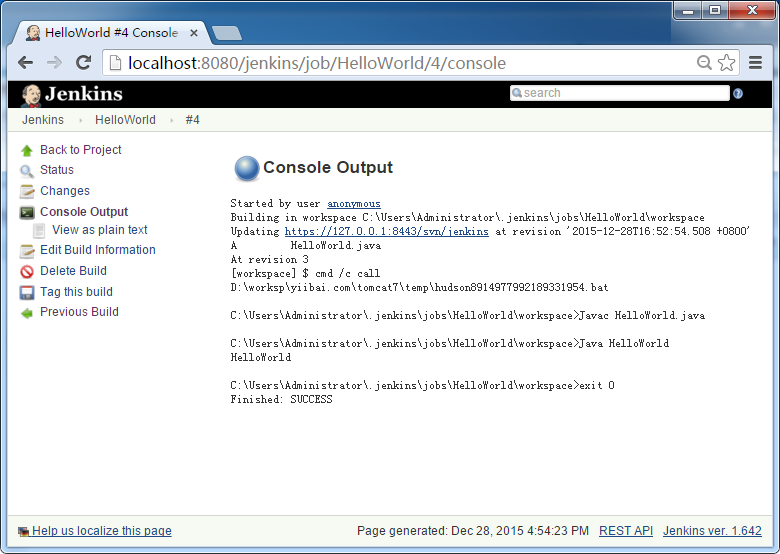Click the Console Output heading
Screen dimensions: 780x554
(328, 167)
